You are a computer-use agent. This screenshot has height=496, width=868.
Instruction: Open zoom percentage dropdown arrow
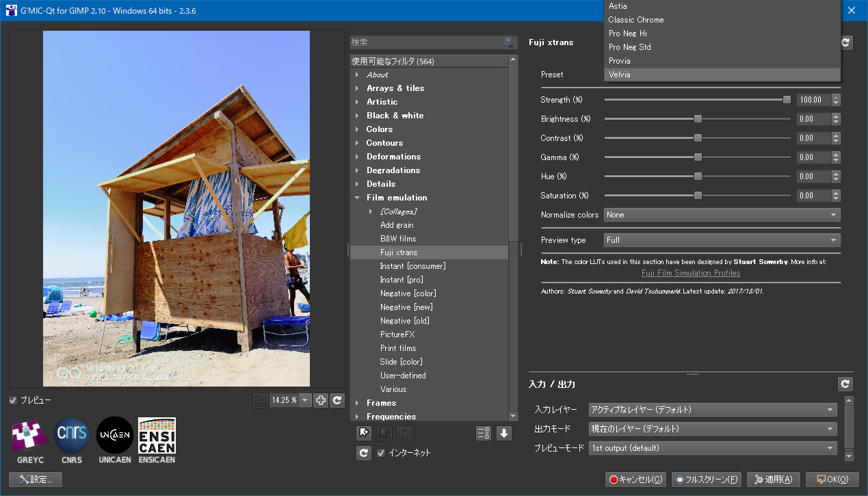point(305,400)
